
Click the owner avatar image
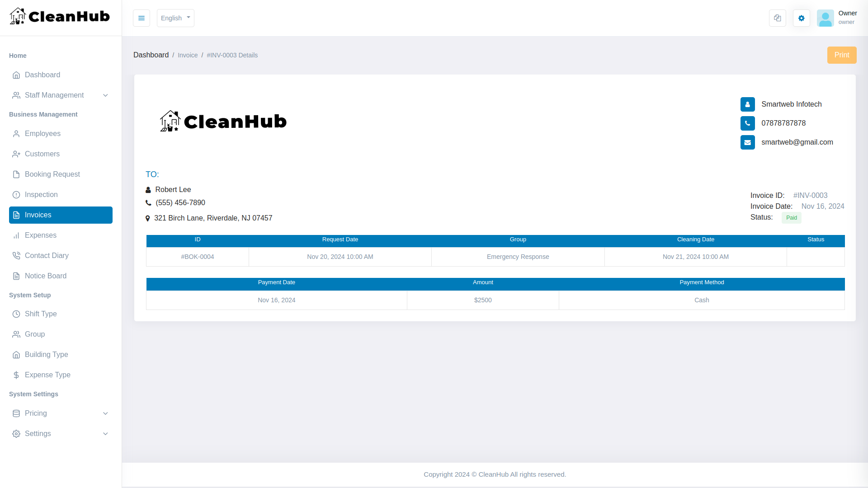(826, 18)
